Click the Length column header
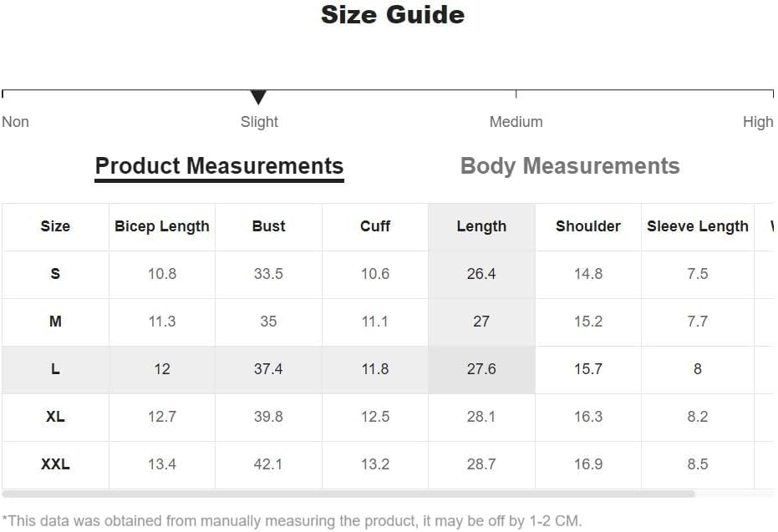The width and height of the screenshot is (778, 532). (x=481, y=226)
